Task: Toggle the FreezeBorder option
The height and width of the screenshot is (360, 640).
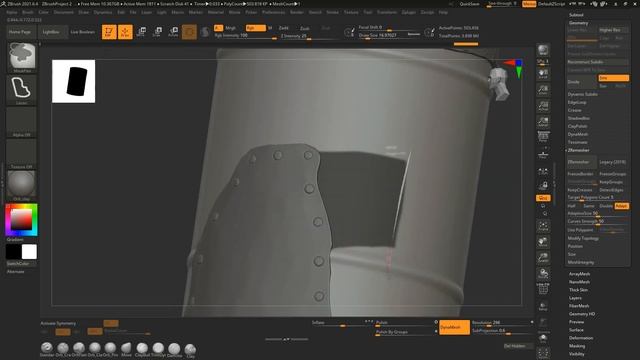Action: [x=581, y=174]
